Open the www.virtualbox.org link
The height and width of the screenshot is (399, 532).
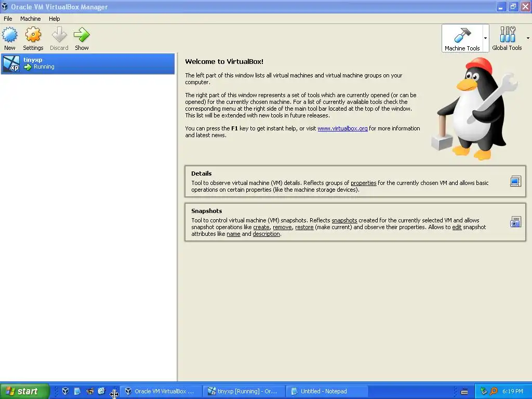(342, 128)
